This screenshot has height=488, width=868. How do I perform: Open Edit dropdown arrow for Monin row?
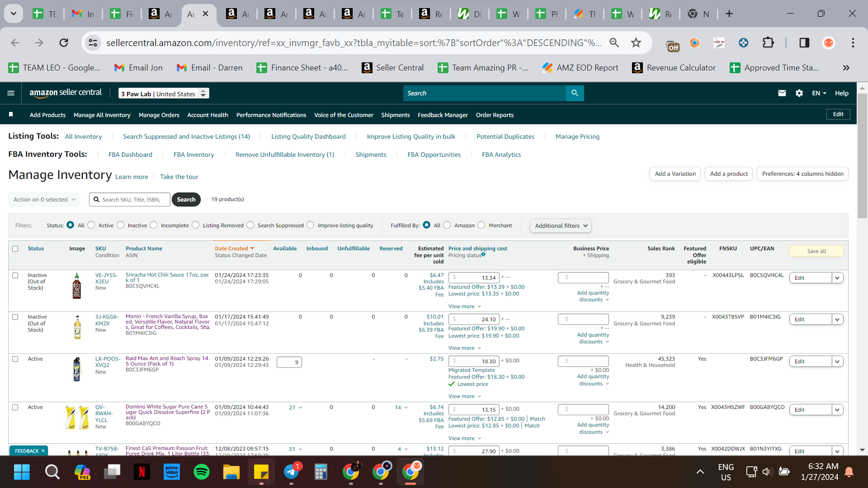tap(838, 319)
